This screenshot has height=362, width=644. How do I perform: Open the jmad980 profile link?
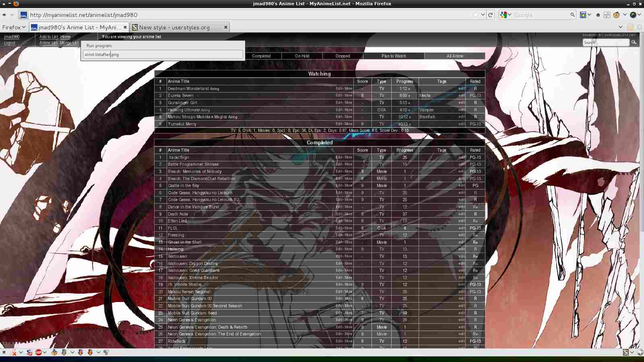coord(12,37)
